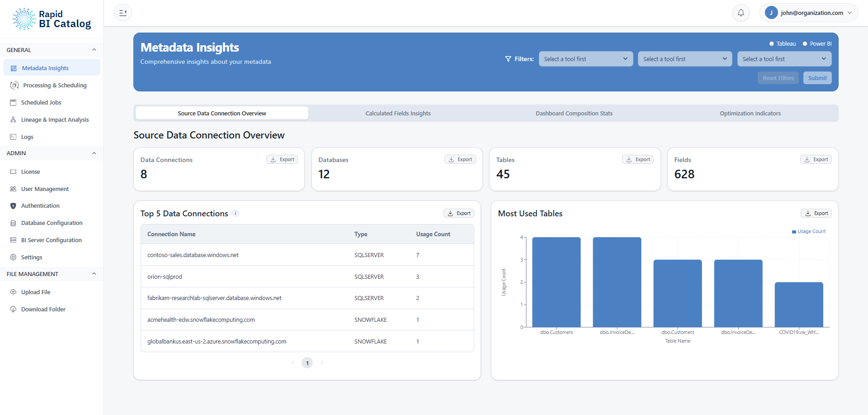Open the middle 'Select a tool first' dropdown

click(685, 59)
